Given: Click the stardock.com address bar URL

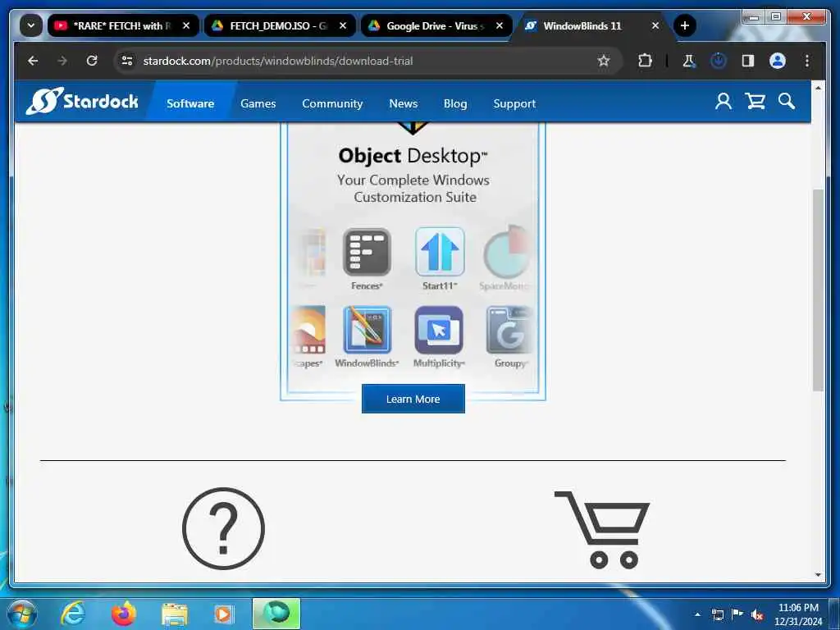Looking at the screenshot, I should 277,61.
